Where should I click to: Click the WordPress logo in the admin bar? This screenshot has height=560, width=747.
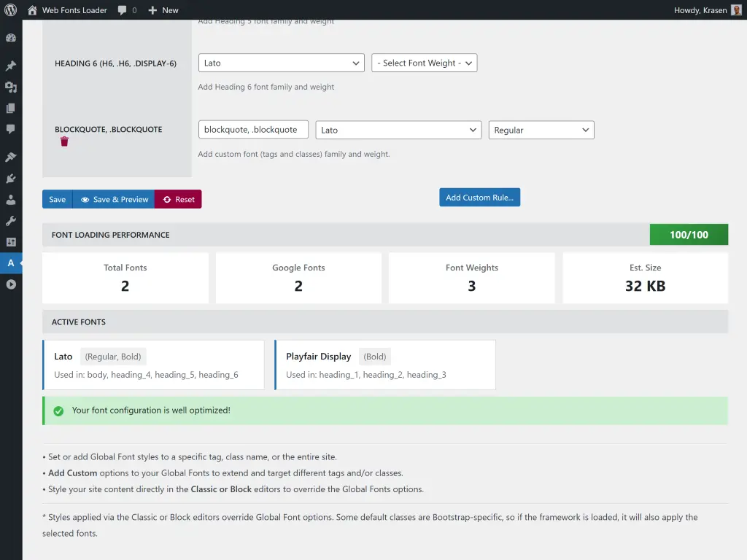[x=11, y=10]
